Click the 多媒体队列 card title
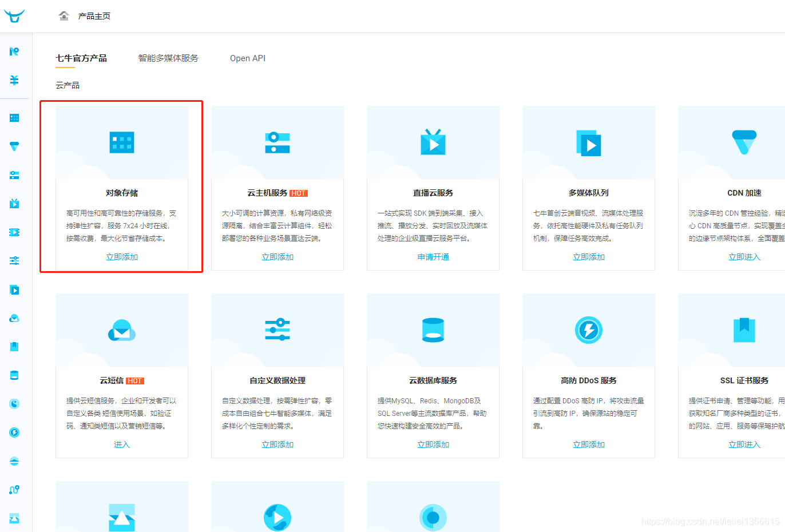 [x=589, y=193]
